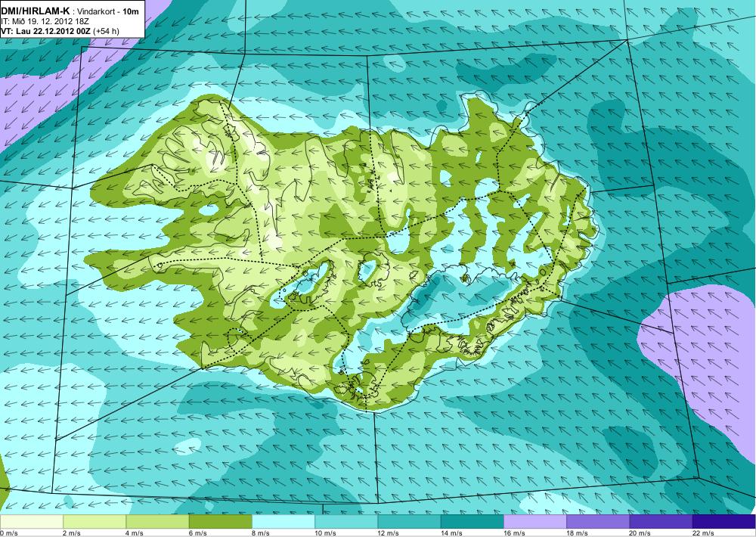This screenshot has height=537, width=756.
Task: Click the '4 m/s' legend label
Action: click(135, 533)
